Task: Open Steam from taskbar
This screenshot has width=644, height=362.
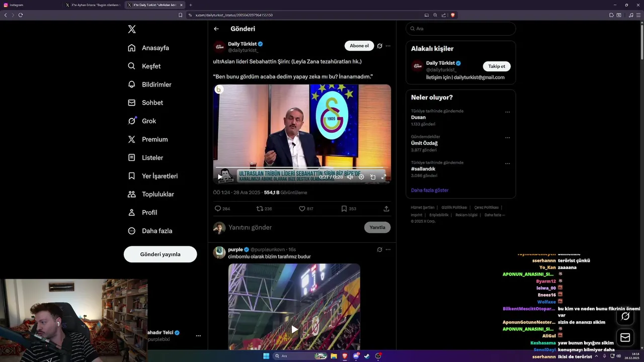Action: click(367, 356)
